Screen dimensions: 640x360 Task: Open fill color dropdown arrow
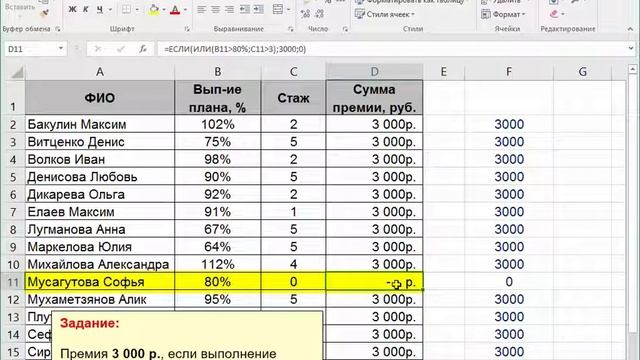coord(164,9)
